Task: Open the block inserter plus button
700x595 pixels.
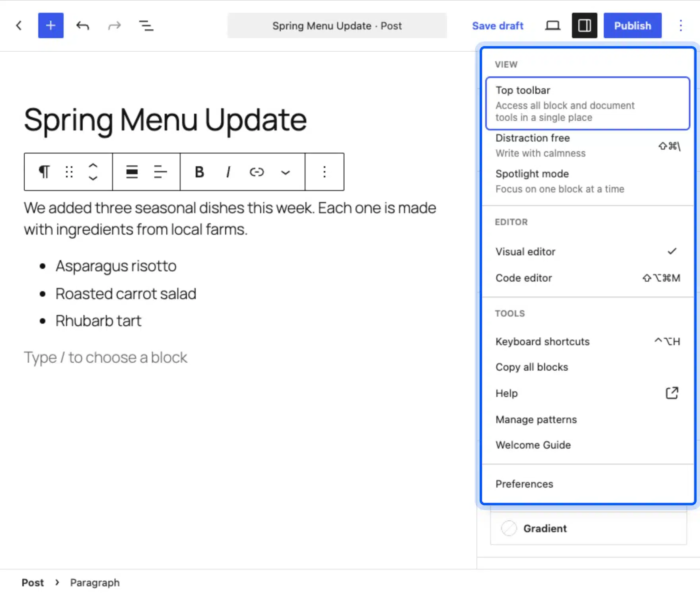Action: 51,25
